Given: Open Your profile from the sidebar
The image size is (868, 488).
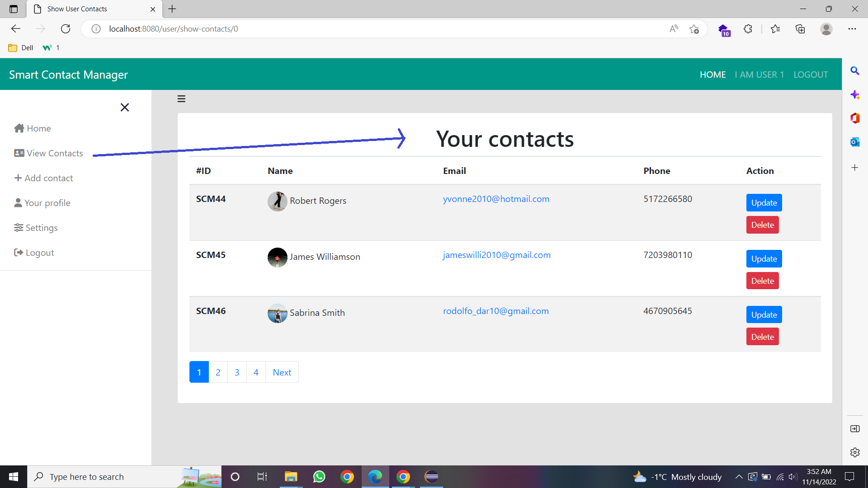Looking at the screenshot, I should 47,203.
